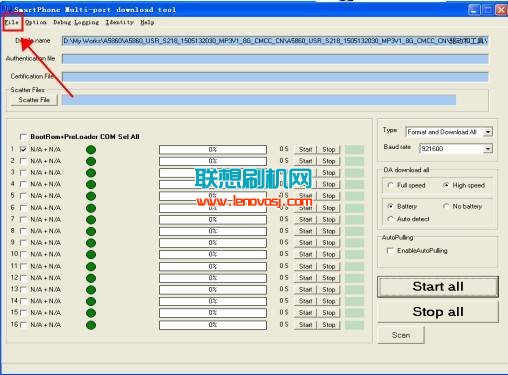Click port 15 green status indicator
Screen dimensions: 508x375
(91, 313)
